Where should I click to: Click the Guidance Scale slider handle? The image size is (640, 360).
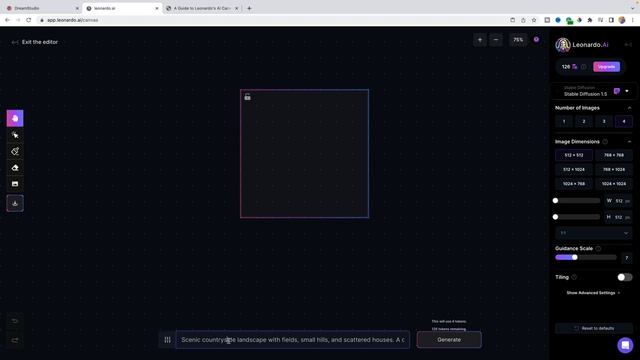[575, 258]
